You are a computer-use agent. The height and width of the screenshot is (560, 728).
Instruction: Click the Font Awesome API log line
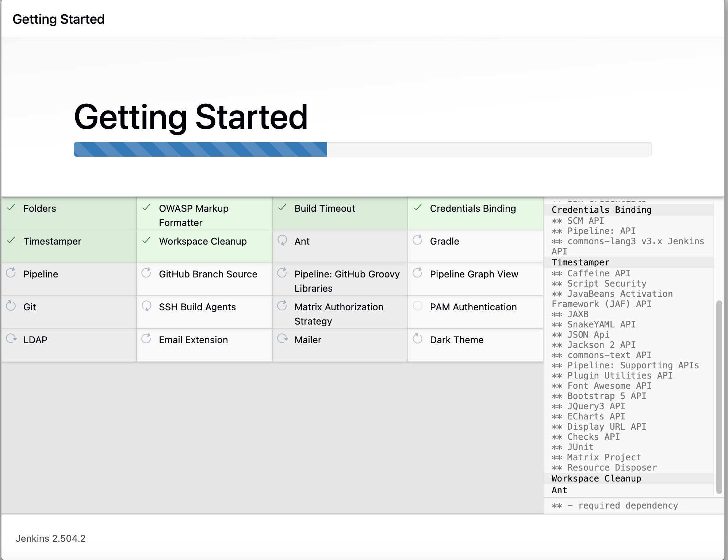click(x=601, y=386)
